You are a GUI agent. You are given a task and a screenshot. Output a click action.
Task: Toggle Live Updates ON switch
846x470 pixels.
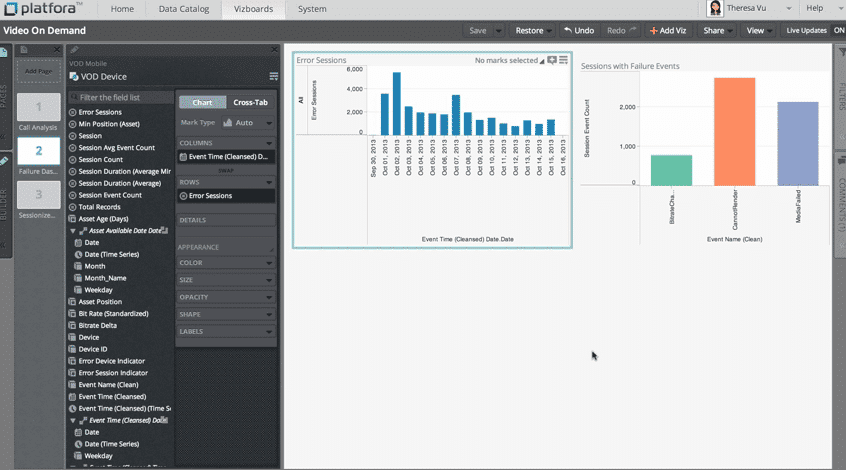837,31
